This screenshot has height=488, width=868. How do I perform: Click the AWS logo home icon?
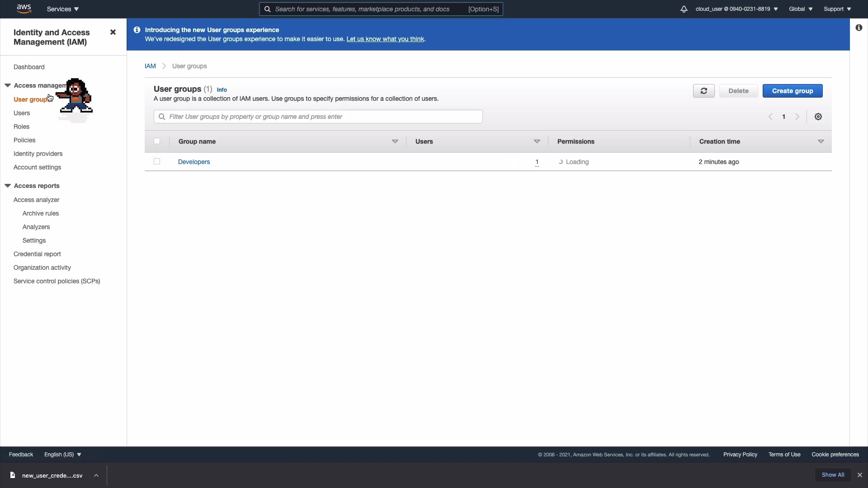[x=24, y=9]
